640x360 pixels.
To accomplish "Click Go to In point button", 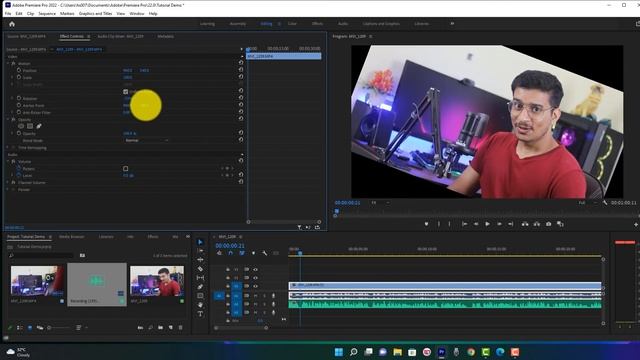I will coord(464,224).
